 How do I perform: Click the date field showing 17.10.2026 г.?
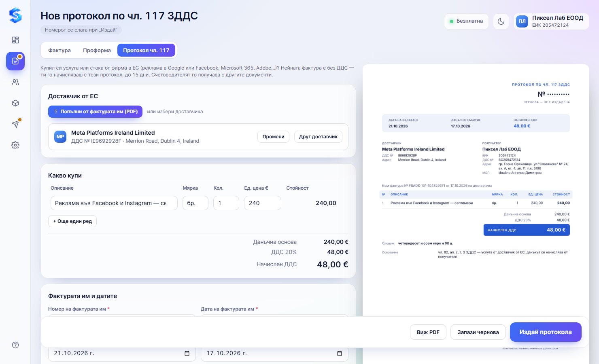(274, 353)
